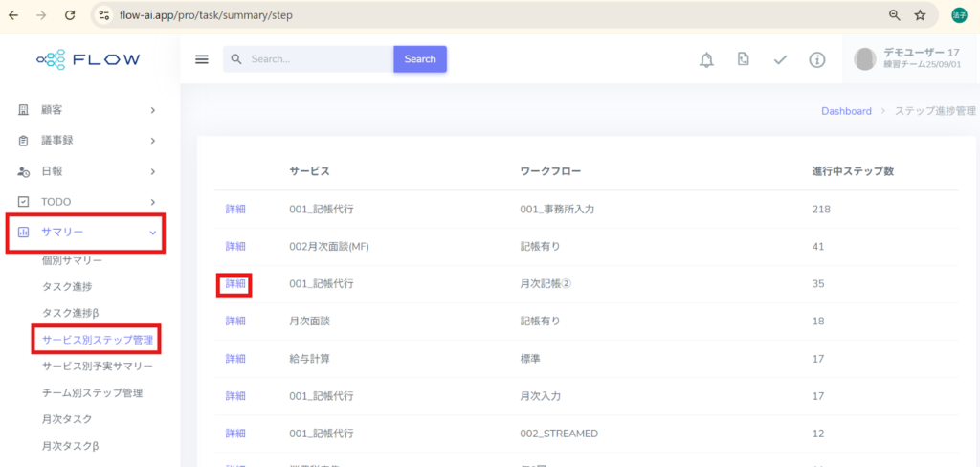The image size is (980, 467).
Task: Click the Search input field
Action: (316, 59)
